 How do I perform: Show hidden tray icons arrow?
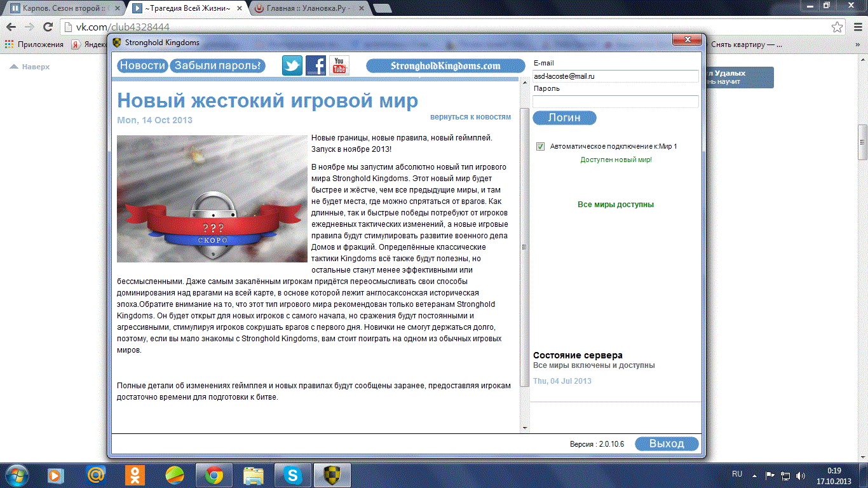754,475
